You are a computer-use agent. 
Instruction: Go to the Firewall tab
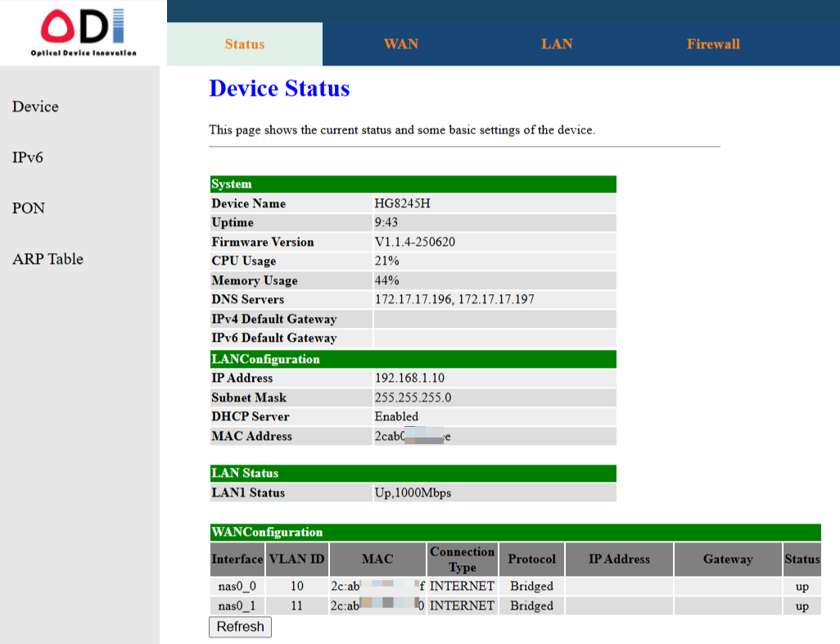tap(713, 44)
